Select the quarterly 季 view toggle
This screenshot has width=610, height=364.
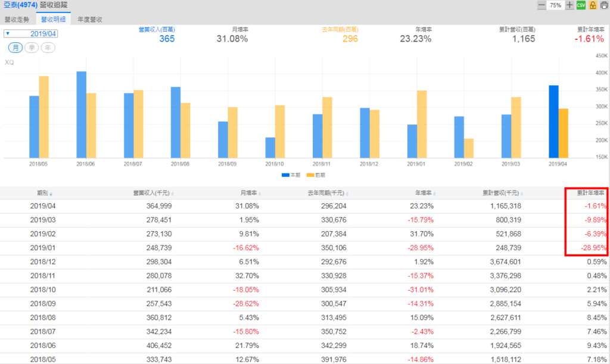point(32,48)
